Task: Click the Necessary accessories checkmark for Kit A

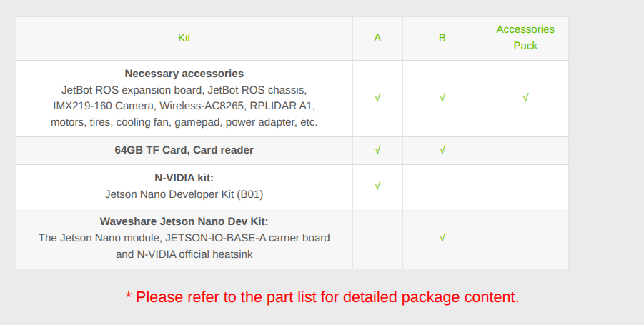Action: pos(377,98)
